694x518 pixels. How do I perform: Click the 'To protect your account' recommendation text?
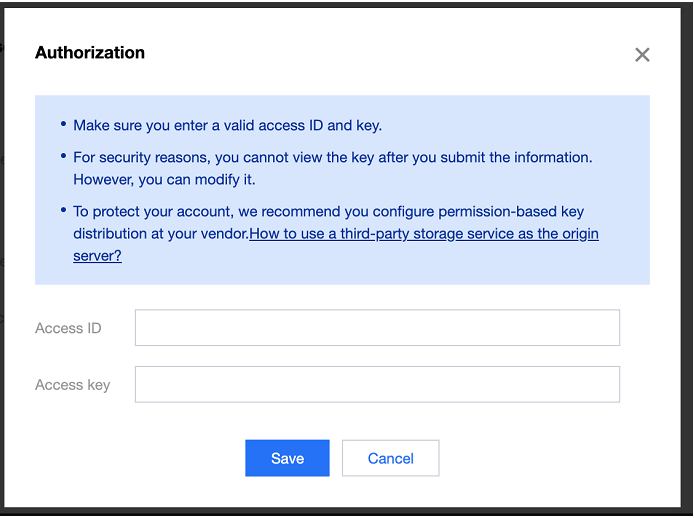coord(328,212)
